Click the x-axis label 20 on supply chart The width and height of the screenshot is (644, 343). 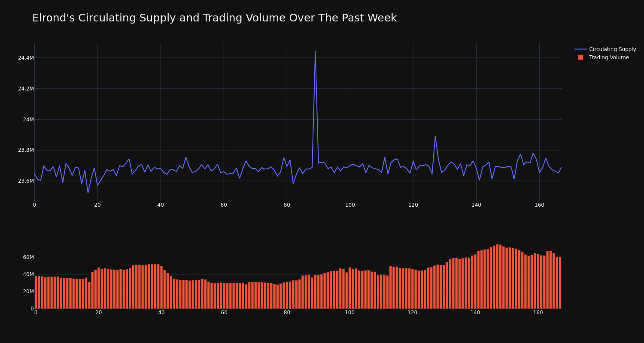click(97, 205)
